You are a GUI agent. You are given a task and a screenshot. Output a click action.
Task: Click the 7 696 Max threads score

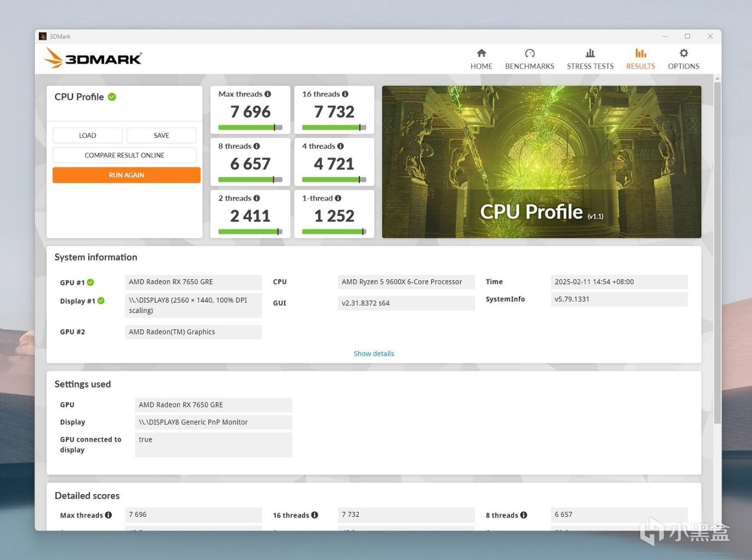[250, 112]
